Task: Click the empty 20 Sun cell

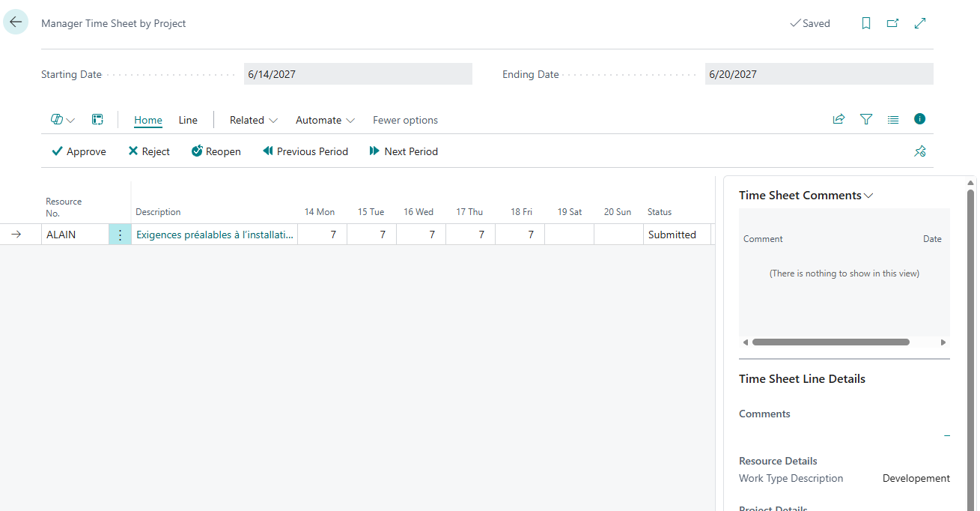Action: [x=618, y=235]
